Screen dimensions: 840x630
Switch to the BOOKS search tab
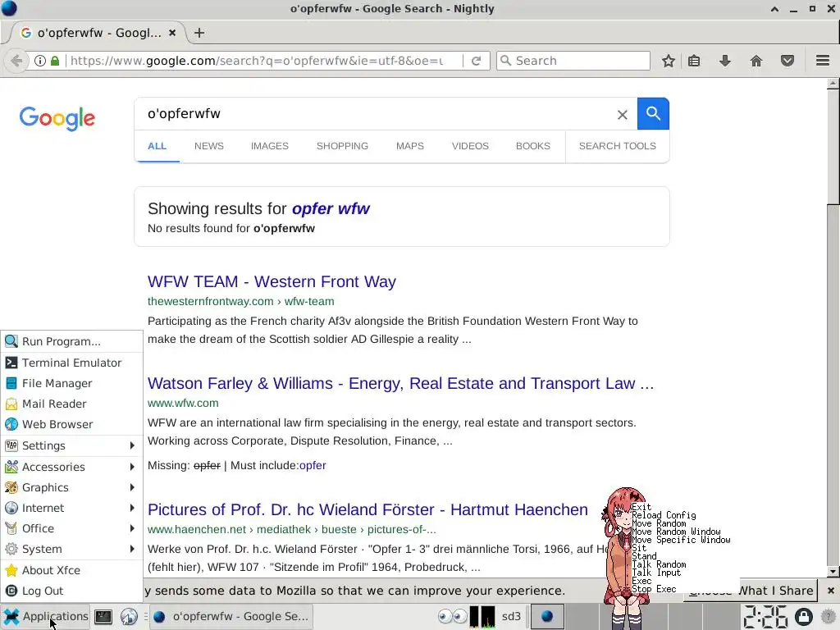pos(533,146)
